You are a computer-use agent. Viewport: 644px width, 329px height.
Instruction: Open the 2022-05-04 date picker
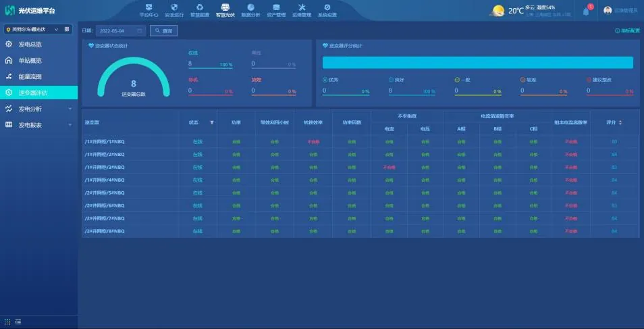click(120, 31)
